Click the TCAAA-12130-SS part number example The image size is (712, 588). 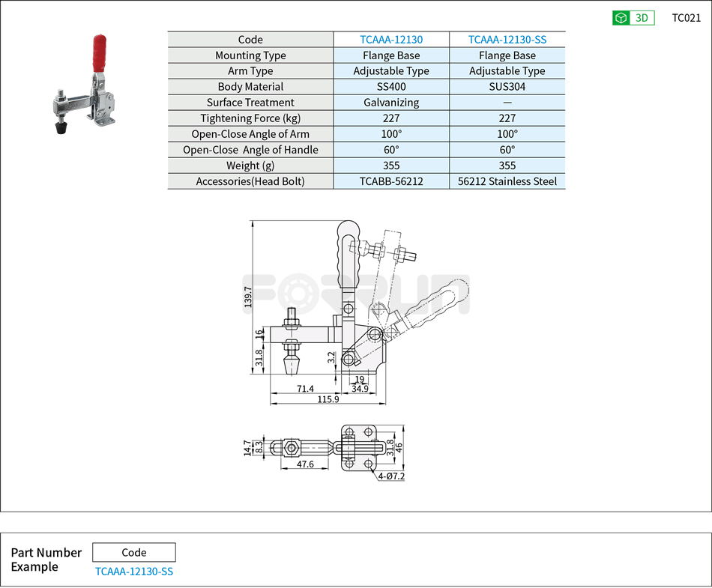pyautogui.click(x=133, y=571)
